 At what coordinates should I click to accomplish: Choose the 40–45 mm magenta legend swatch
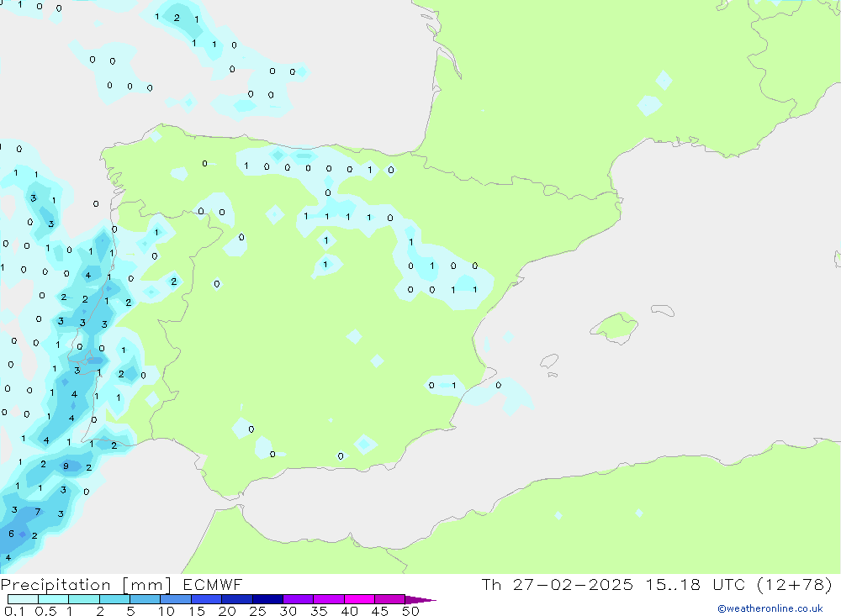click(x=359, y=599)
